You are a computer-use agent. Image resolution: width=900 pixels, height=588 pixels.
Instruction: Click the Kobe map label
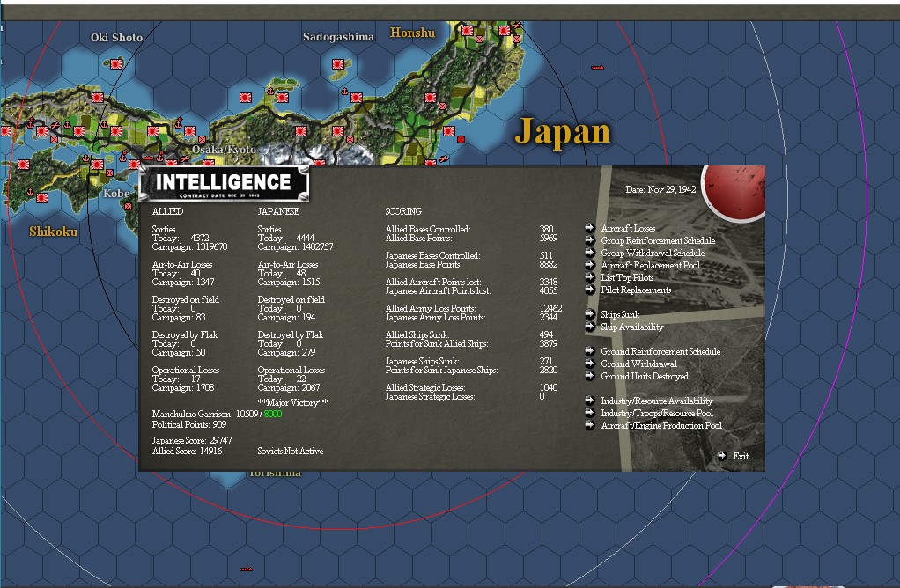(x=116, y=194)
